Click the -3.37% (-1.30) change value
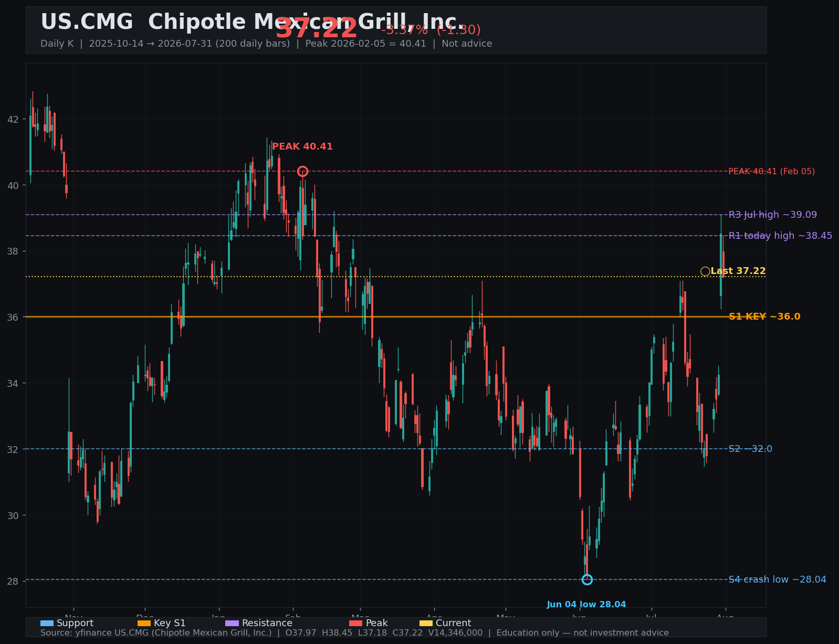The width and height of the screenshot is (839, 644). [x=431, y=30]
